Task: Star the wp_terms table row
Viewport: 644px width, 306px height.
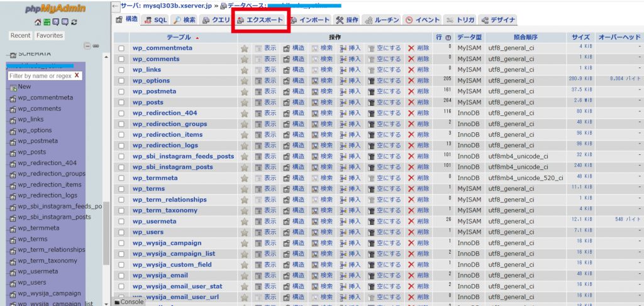Action: [245, 189]
